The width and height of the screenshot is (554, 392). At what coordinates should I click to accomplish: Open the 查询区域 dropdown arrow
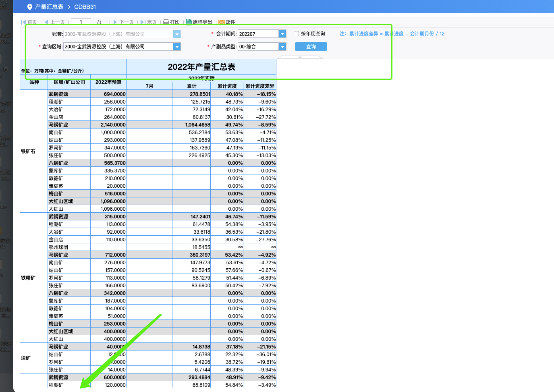[177, 47]
